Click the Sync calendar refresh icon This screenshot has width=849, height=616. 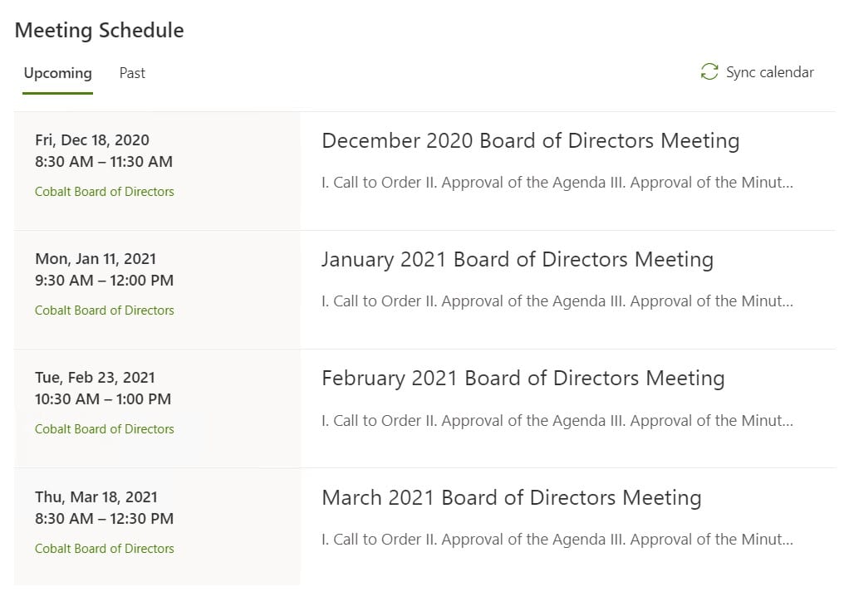(709, 72)
